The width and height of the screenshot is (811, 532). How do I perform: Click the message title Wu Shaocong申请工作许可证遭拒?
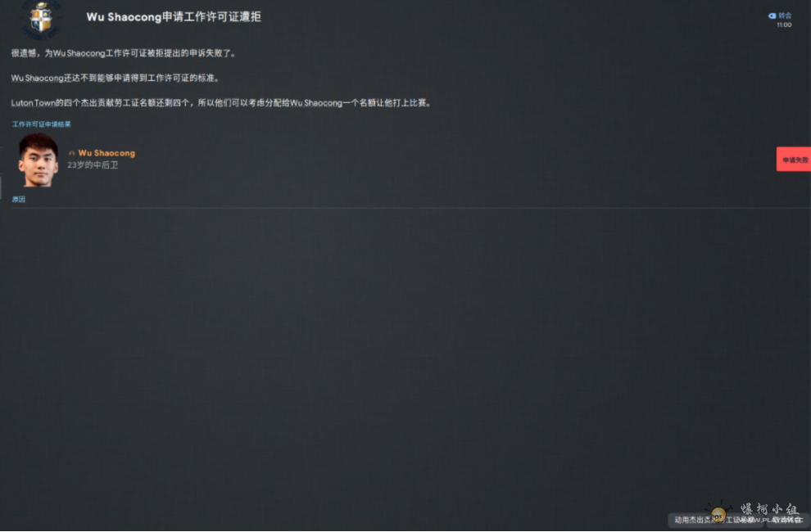174,17
